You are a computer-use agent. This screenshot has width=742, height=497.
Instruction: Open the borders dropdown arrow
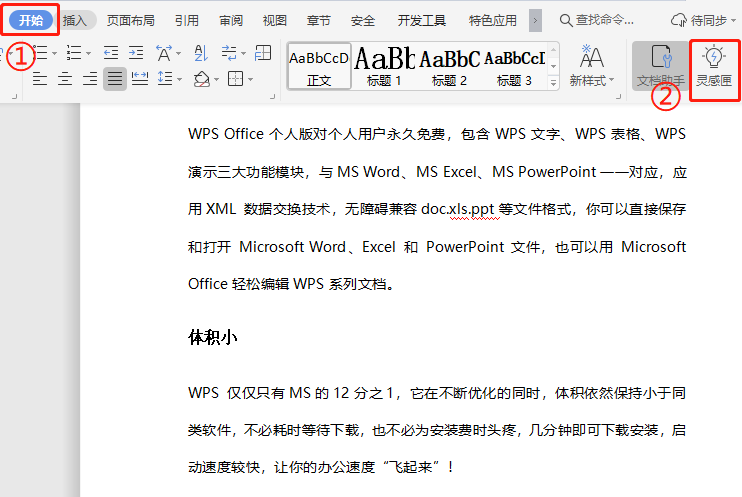[x=249, y=78]
